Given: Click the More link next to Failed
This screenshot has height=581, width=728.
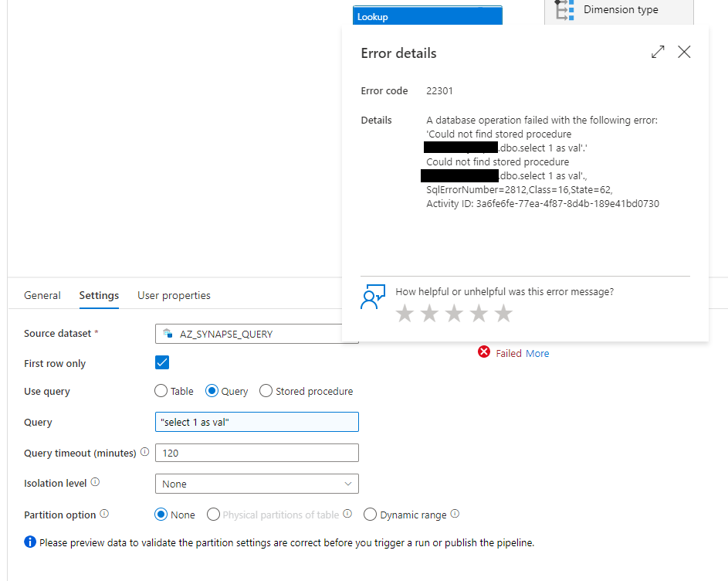Looking at the screenshot, I should [537, 352].
